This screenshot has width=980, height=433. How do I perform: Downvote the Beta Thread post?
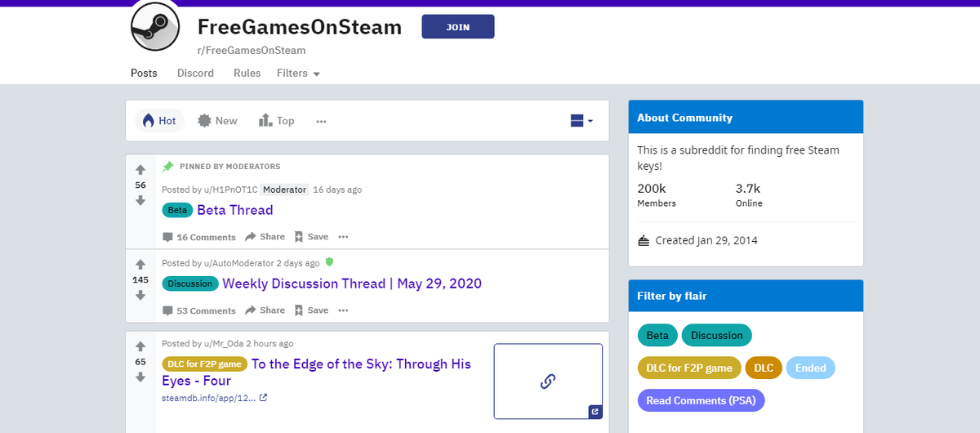(x=140, y=199)
